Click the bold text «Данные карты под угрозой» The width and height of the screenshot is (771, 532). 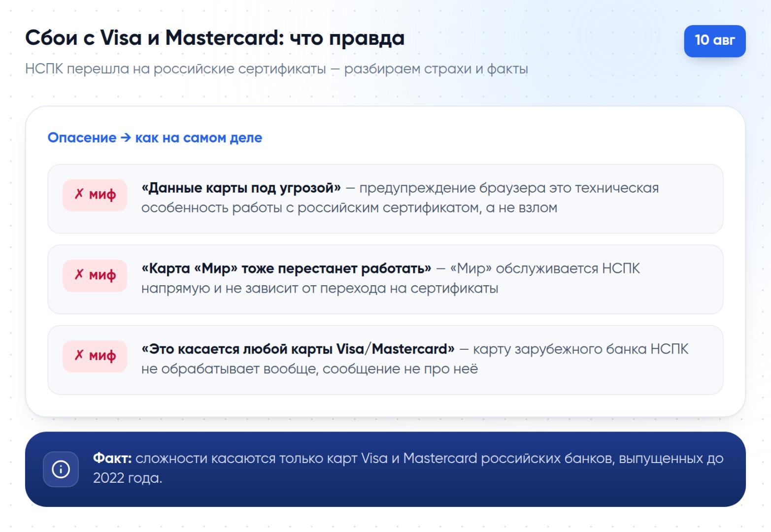pos(241,188)
